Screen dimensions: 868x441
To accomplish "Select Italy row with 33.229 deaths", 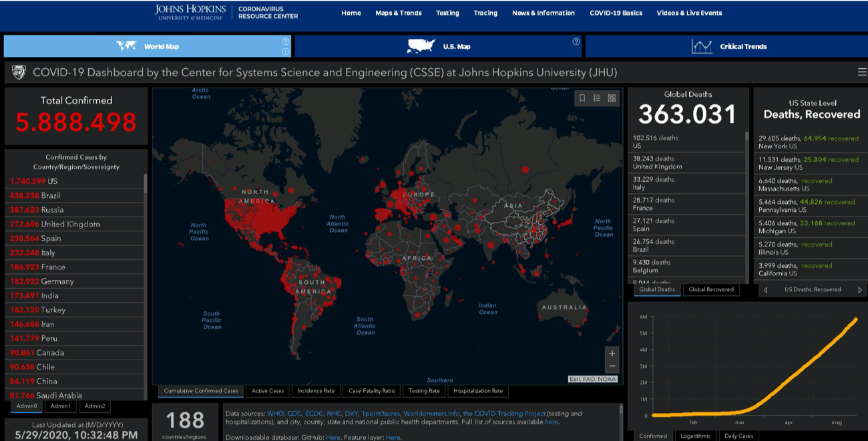I will coord(688,183).
